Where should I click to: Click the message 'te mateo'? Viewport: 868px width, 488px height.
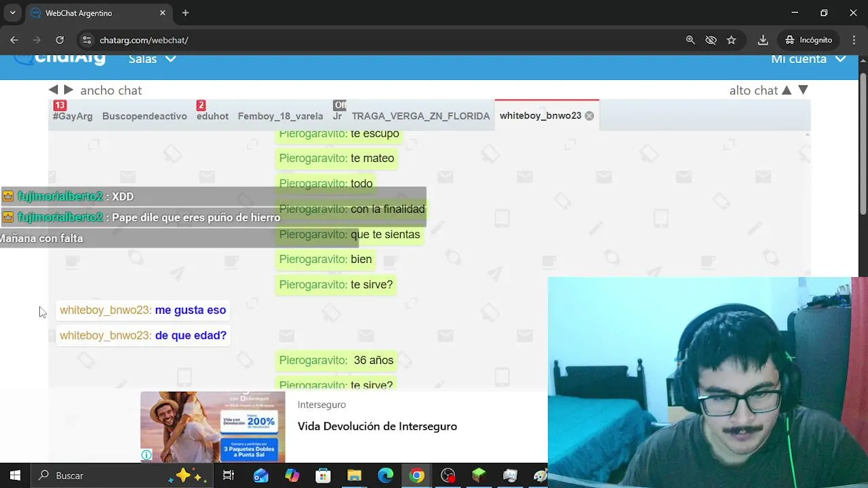click(372, 158)
